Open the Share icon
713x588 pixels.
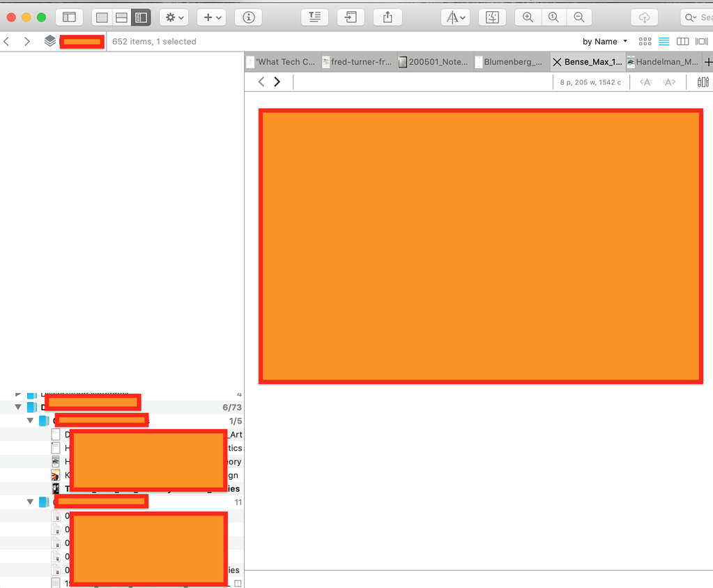(x=388, y=17)
